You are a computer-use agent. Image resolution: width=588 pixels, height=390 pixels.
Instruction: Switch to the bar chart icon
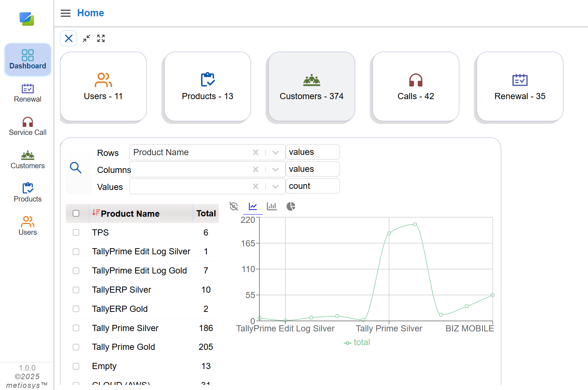272,206
